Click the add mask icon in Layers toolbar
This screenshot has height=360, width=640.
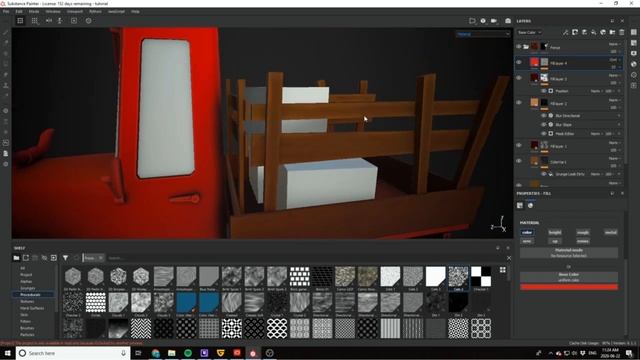pos(575,32)
